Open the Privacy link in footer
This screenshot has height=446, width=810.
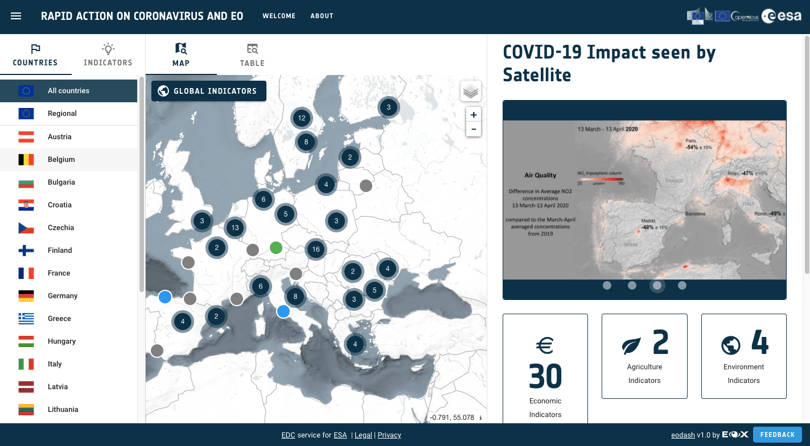(389, 435)
